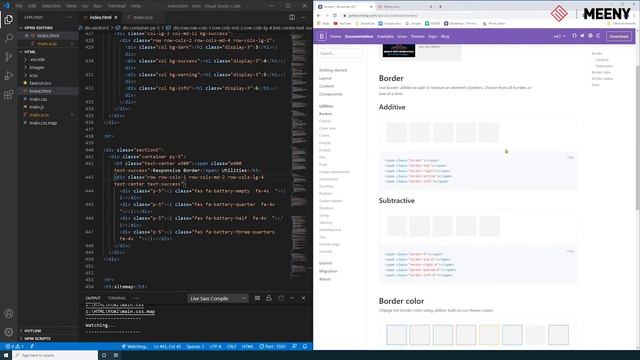Reload the page in the browser

pyautogui.click(x=335, y=16)
